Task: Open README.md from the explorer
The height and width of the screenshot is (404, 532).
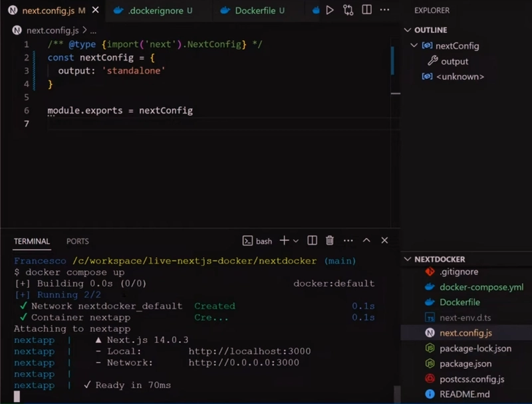Action: coord(464,394)
